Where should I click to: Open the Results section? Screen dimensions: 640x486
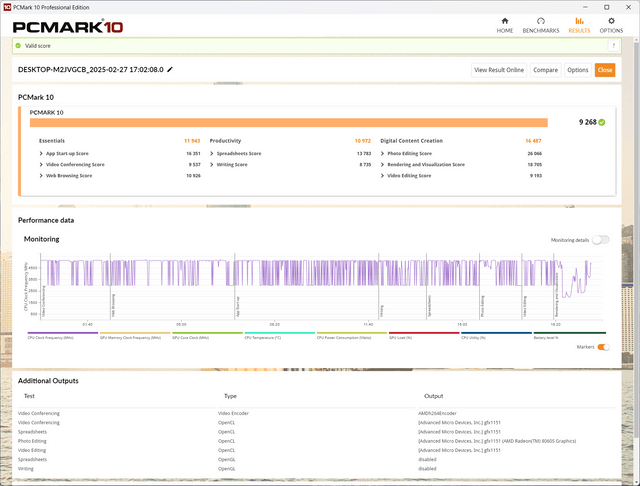point(579,25)
